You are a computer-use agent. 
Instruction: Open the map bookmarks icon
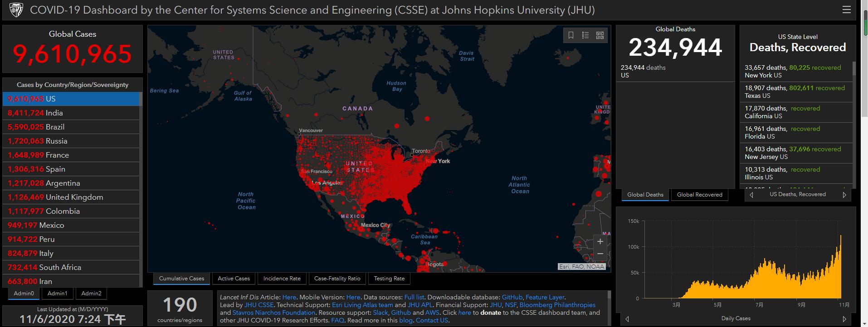tap(571, 35)
